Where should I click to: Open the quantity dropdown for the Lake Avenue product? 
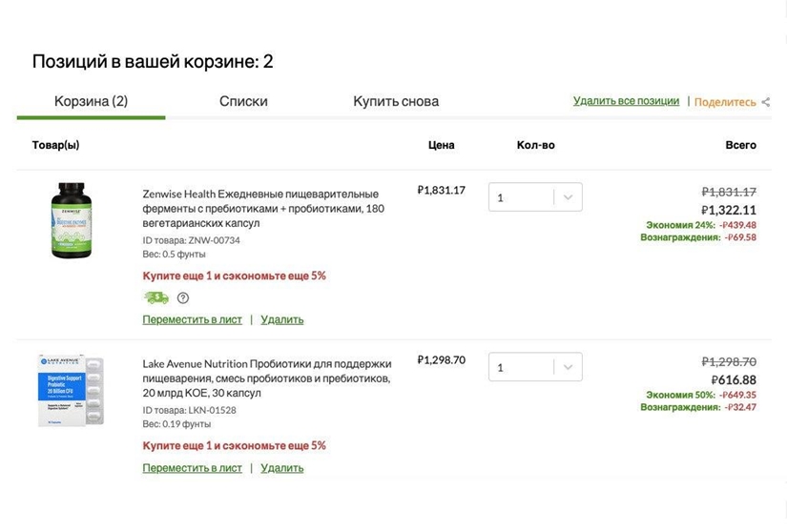[x=534, y=367]
